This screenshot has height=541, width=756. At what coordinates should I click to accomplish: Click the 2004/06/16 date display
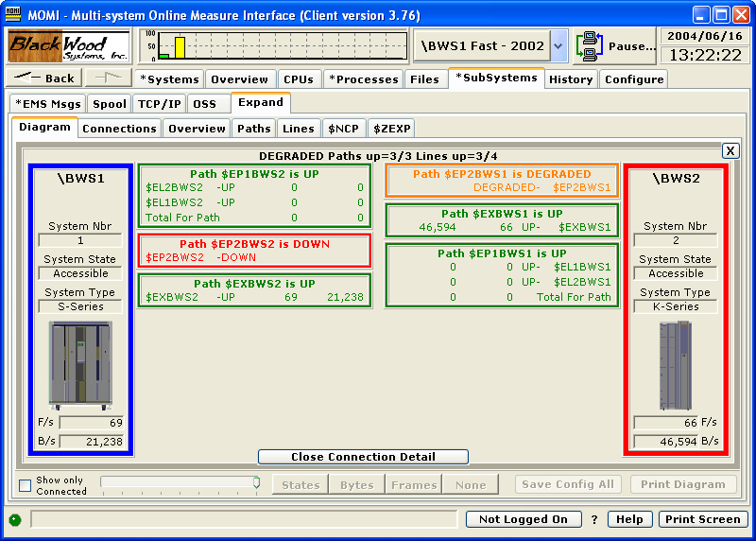pyautogui.click(x=705, y=36)
